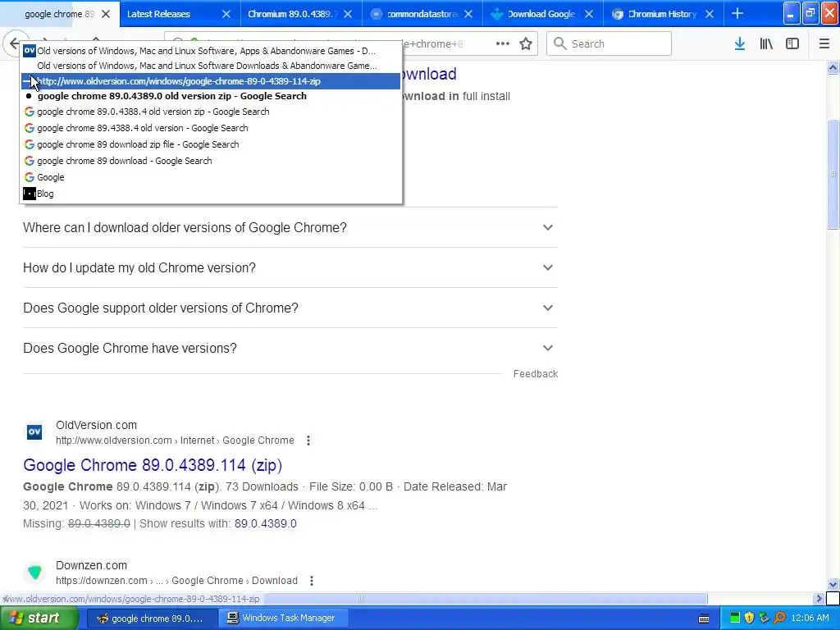This screenshot has width=840, height=630.
Task: Click the horizontal scrollbar thumb
Action: [360, 598]
